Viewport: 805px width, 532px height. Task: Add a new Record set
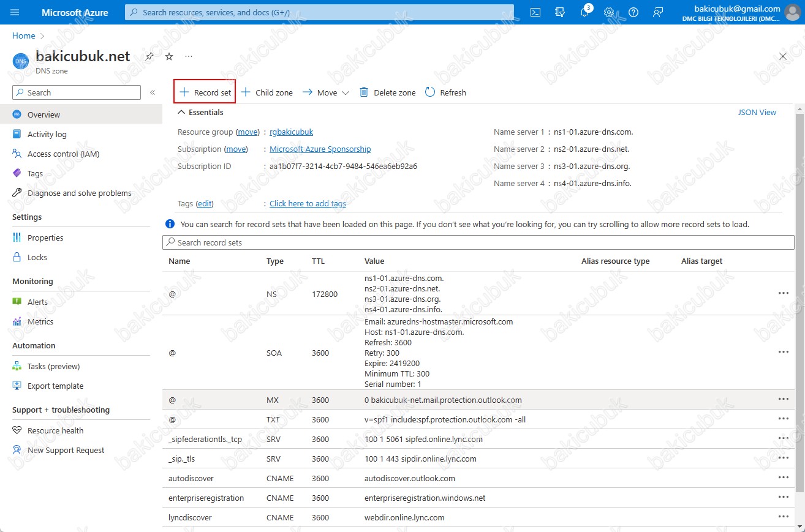coord(205,92)
